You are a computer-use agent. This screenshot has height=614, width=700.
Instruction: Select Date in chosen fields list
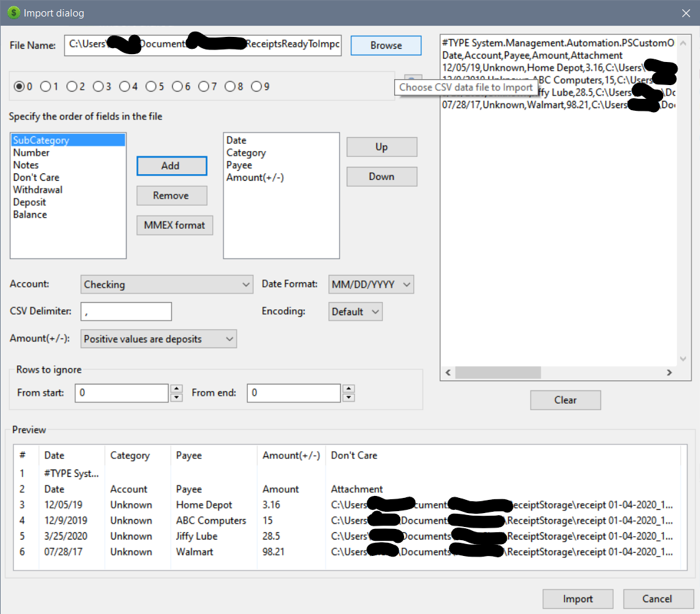click(281, 140)
